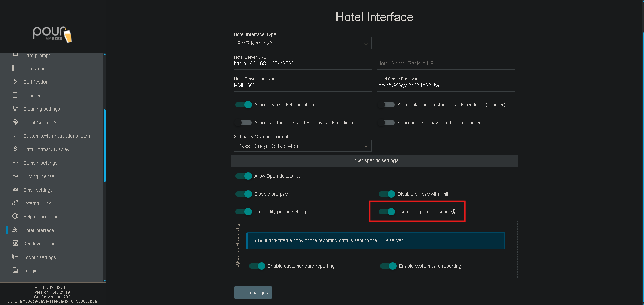This screenshot has height=305, width=644.
Task: Open Driving license settings in sidebar
Action: tap(38, 176)
